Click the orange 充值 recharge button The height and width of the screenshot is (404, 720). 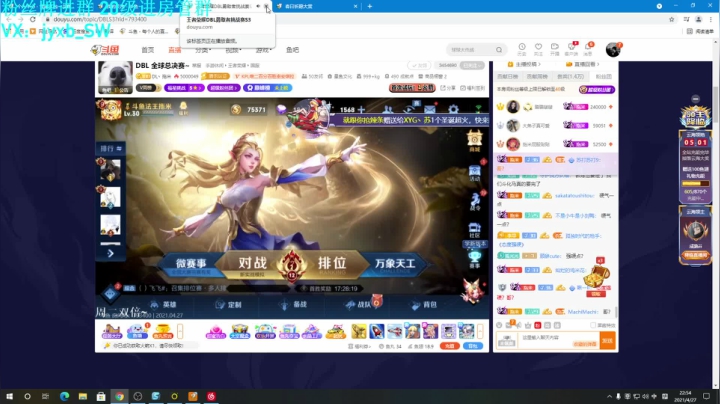[x=450, y=346]
